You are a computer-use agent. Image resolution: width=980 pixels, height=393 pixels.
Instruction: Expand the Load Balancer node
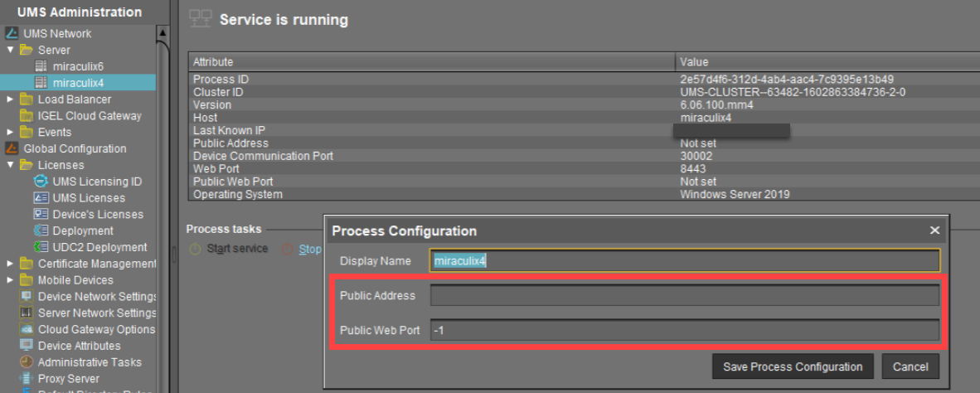tap(10, 99)
